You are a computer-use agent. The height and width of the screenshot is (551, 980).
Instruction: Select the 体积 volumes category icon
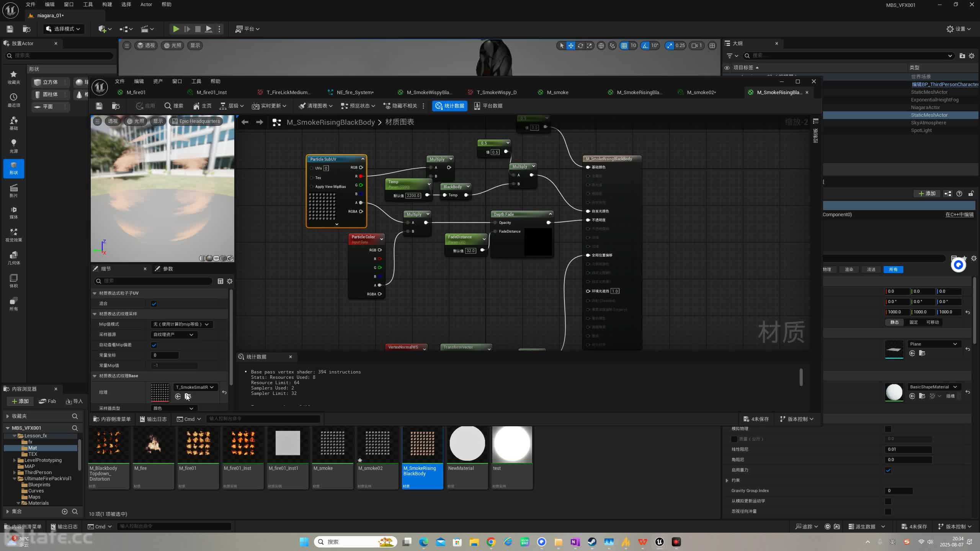pyautogui.click(x=14, y=281)
